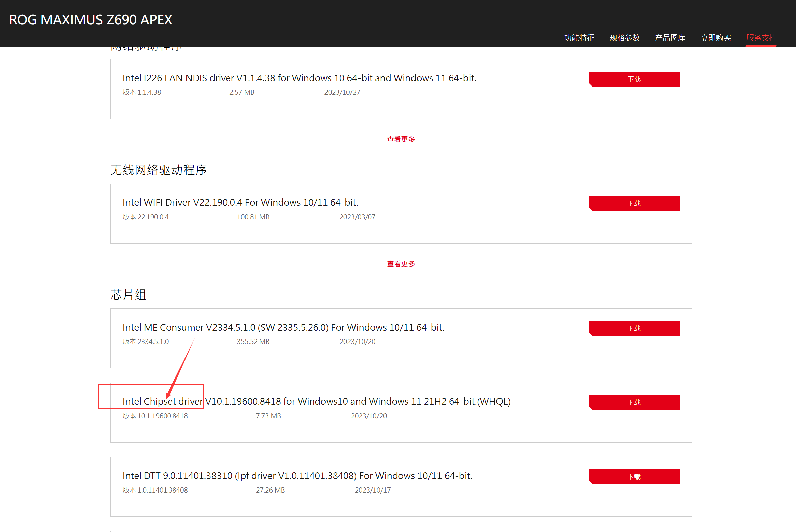Switch to the 产品图库 tab
This screenshot has width=796, height=532.
670,38
